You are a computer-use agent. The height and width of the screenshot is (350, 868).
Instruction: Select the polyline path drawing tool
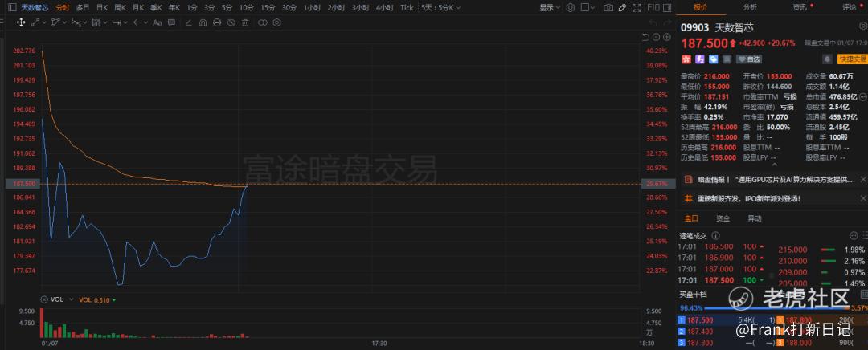coord(55,22)
